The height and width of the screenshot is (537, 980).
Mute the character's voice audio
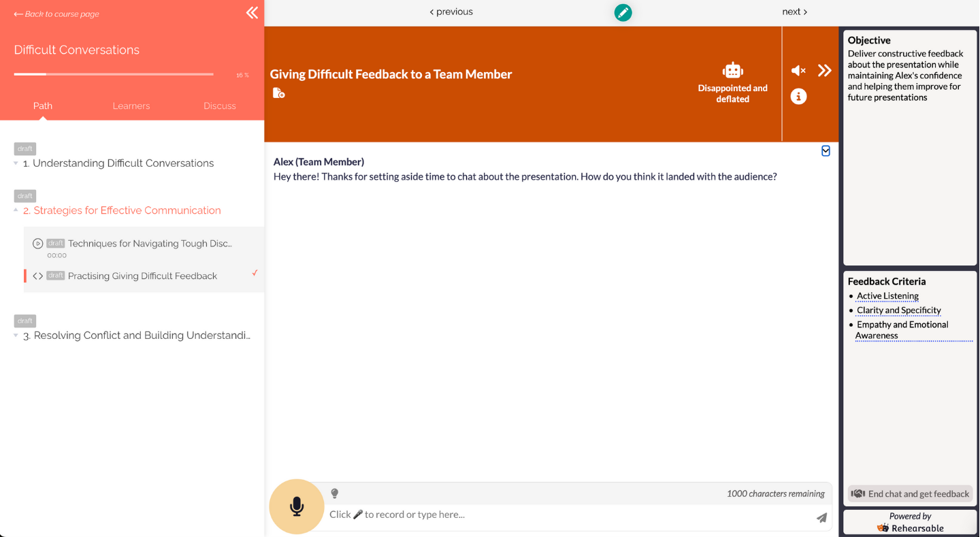coord(798,70)
